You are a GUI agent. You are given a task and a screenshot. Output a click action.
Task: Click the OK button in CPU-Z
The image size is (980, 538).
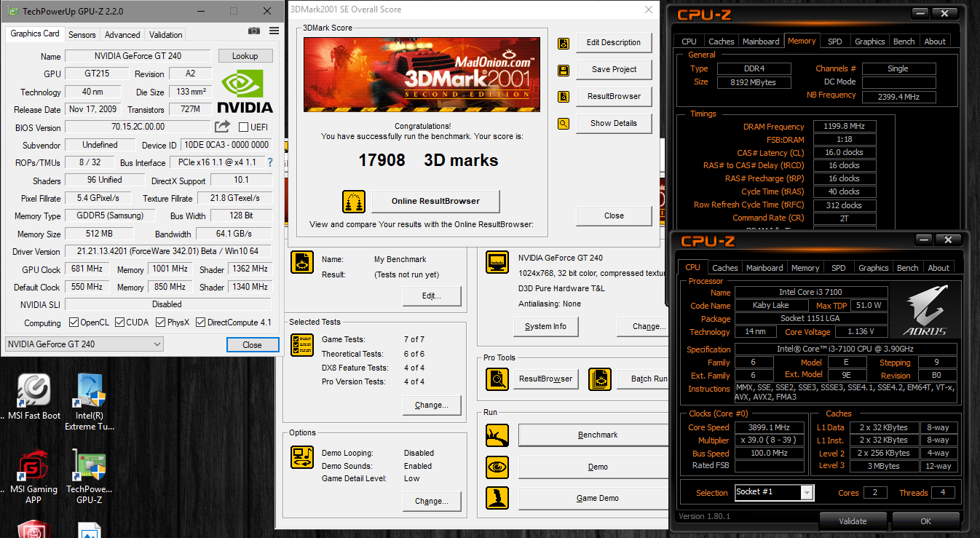click(925, 521)
